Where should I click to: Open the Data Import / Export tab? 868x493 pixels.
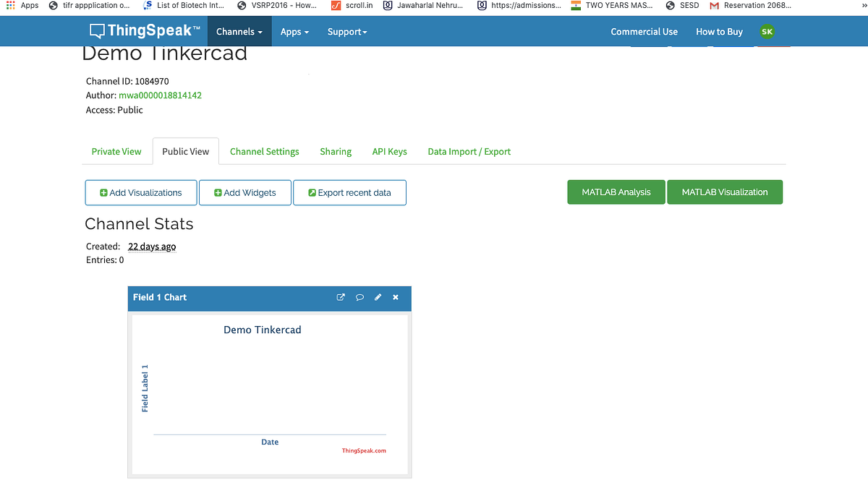point(469,151)
